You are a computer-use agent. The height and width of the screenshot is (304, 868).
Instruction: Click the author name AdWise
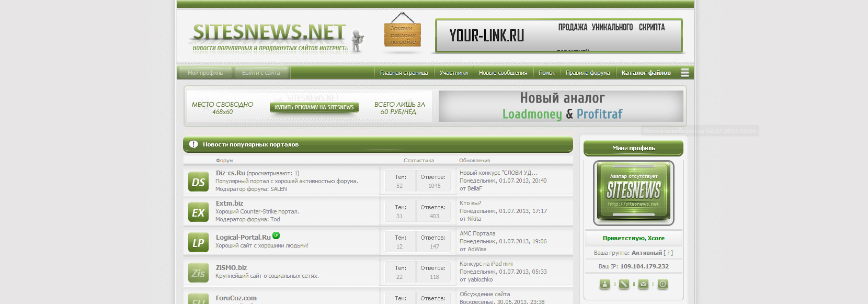click(477, 249)
